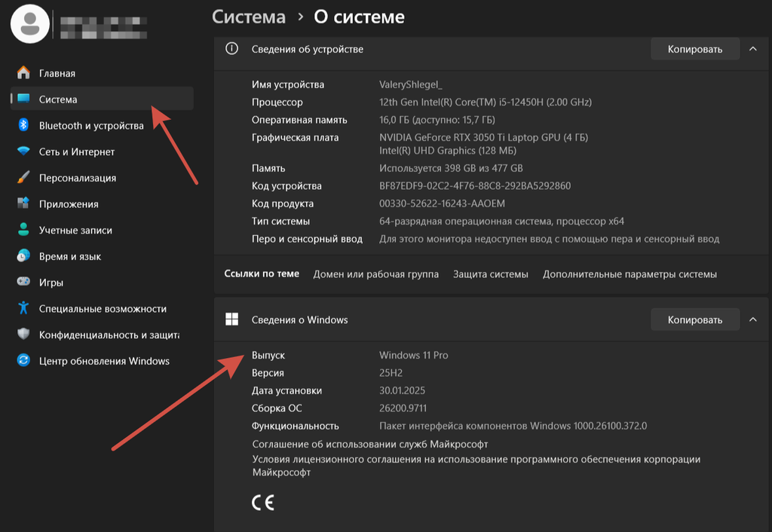Click Пакет интерфейса компонентов Windows value
The width and height of the screenshot is (772, 532).
pos(513,426)
